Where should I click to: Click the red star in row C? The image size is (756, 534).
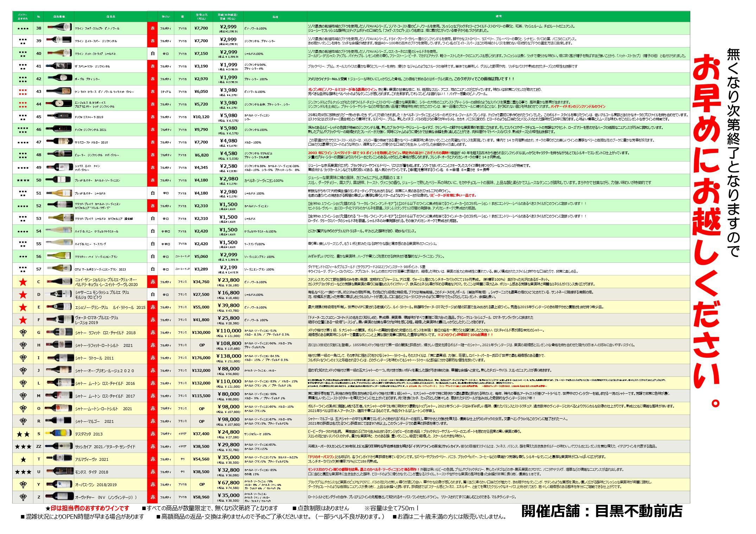(x=23, y=282)
